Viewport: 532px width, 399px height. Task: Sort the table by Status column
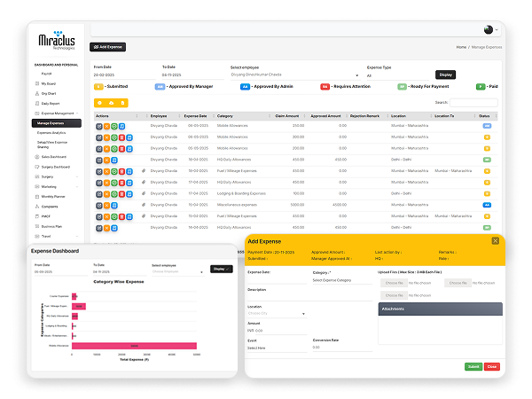click(x=488, y=116)
